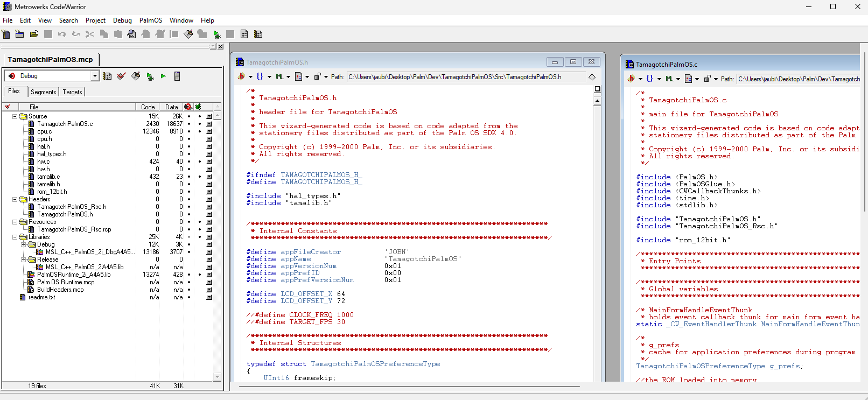Viewport: 868px width, 400px height.
Task: Click the functions braces icon in TamagotchiPalmOS.c toolbar
Action: pos(650,79)
